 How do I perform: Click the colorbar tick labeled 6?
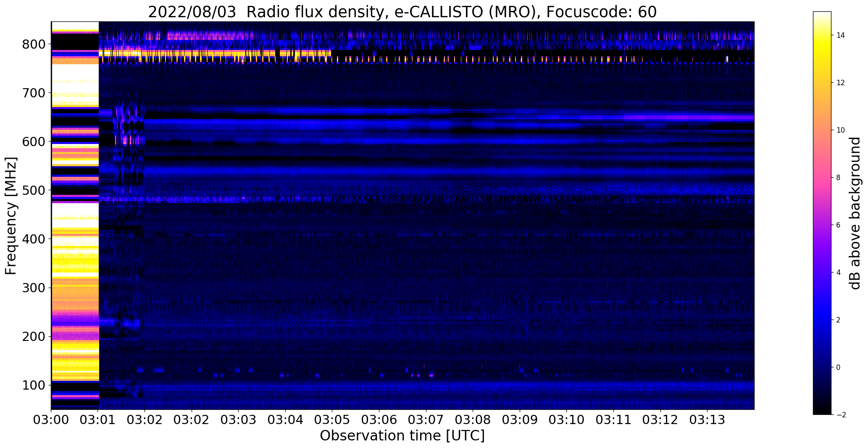tap(839, 225)
